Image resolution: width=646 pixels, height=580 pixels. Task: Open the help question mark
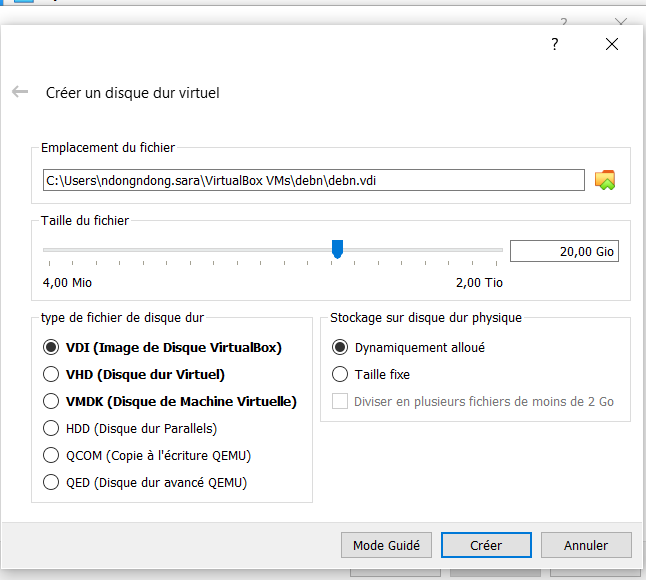click(x=555, y=44)
